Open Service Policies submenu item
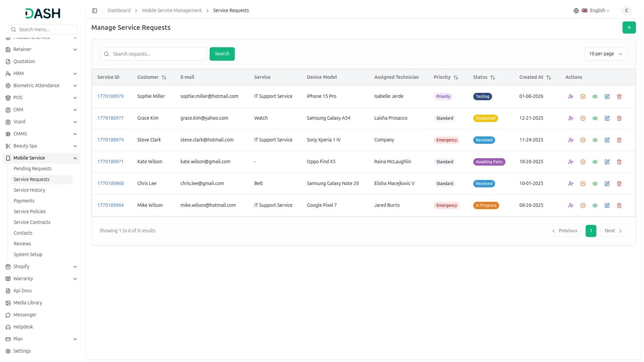The height and width of the screenshot is (362, 644). (42, 212)
